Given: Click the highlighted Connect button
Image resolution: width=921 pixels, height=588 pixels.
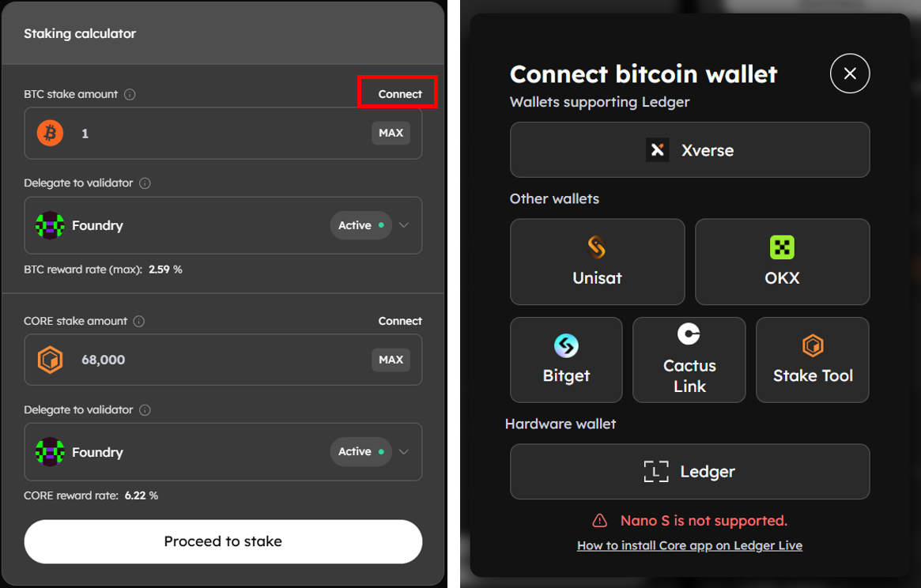Looking at the screenshot, I should click(x=398, y=92).
